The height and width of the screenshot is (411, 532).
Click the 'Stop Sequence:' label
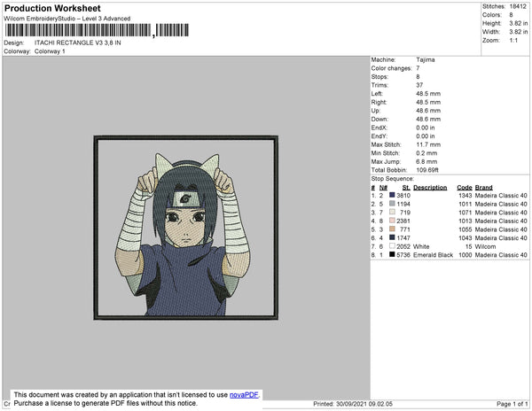click(392, 179)
